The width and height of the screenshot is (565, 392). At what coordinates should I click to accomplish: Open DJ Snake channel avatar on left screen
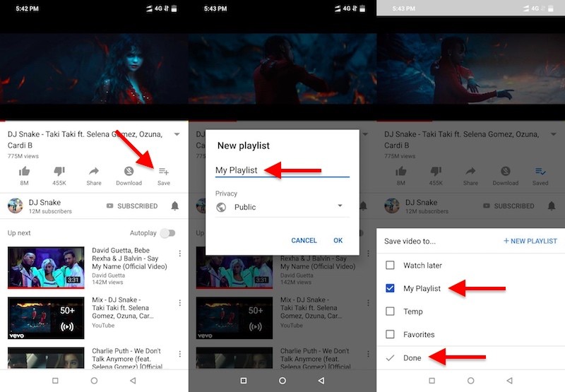click(x=15, y=206)
